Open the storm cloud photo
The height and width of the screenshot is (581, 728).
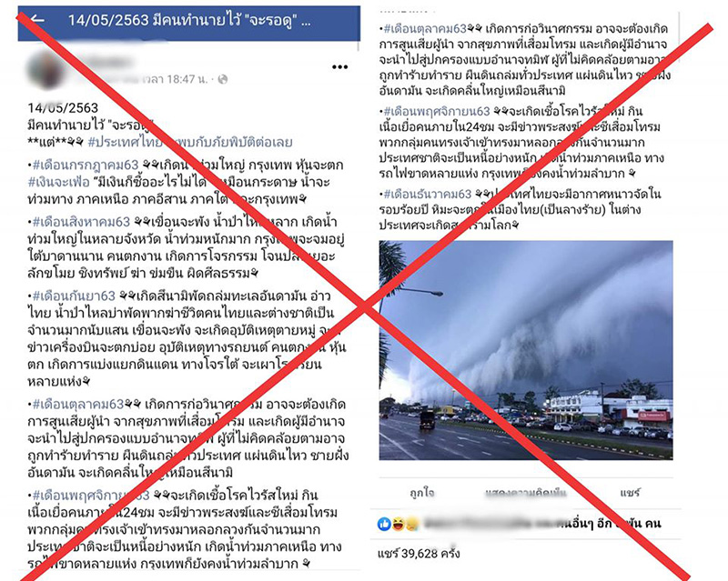point(526,350)
